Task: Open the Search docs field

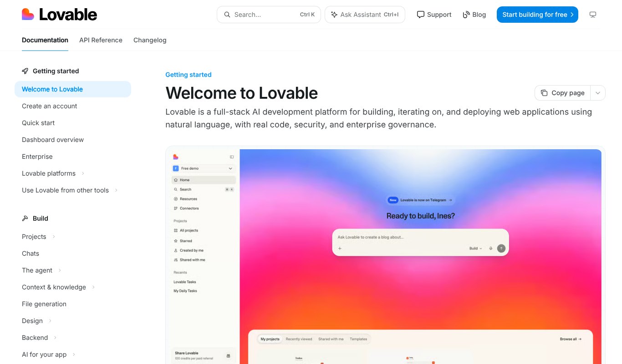Action: [269, 15]
